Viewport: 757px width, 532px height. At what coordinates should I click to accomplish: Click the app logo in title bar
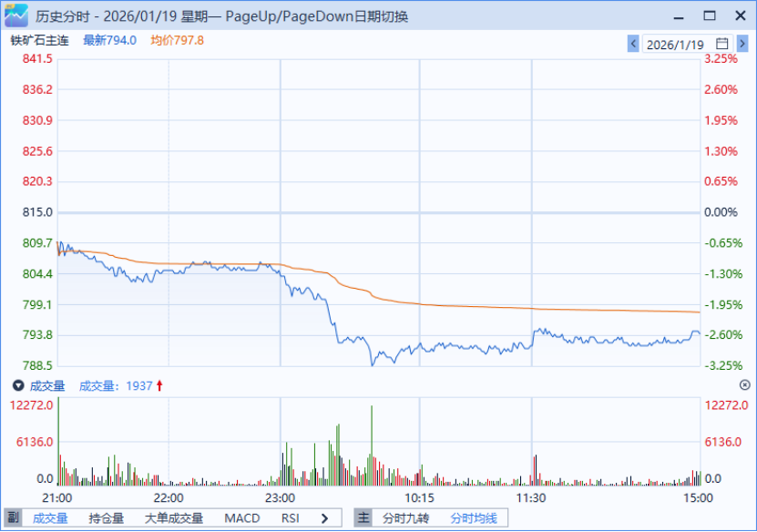coord(15,15)
